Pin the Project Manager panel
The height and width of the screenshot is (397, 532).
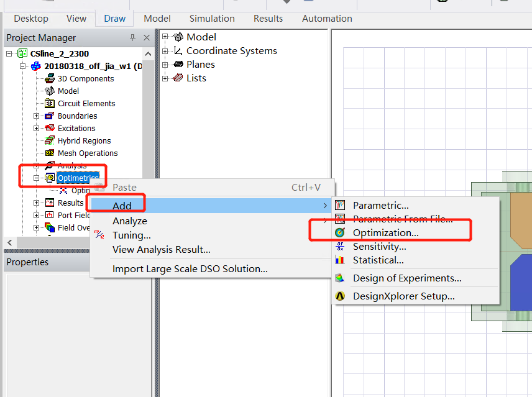coord(132,38)
